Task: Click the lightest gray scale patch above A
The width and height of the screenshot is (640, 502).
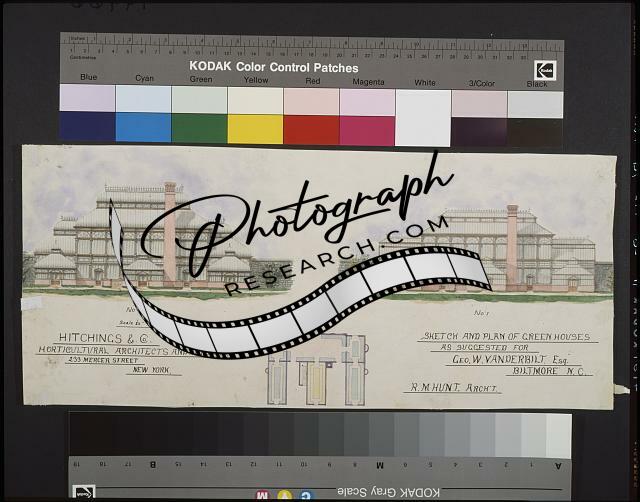Action: coord(558,436)
